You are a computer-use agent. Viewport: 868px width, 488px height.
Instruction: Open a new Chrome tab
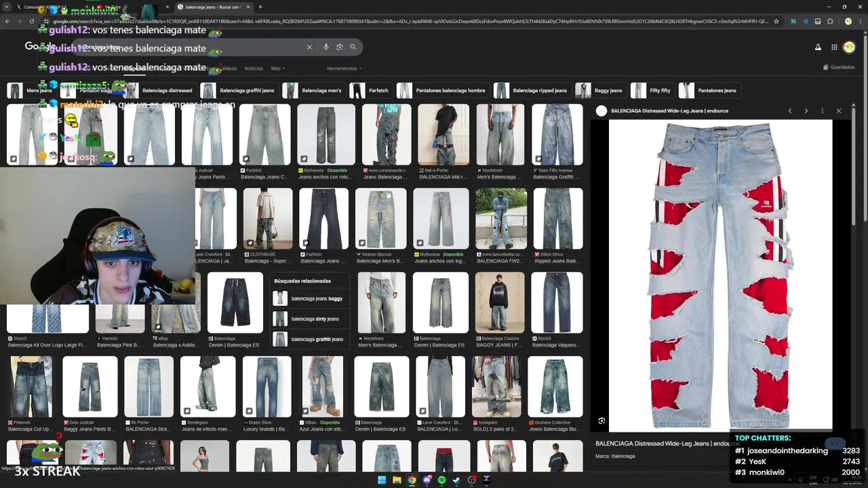pyautogui.click(x=260, y=7)
